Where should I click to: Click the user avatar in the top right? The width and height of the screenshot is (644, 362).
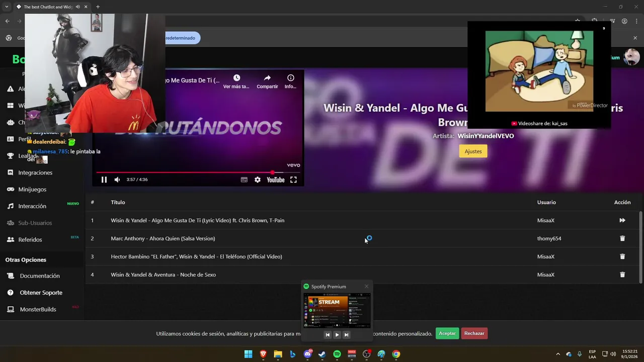point(631,57)
